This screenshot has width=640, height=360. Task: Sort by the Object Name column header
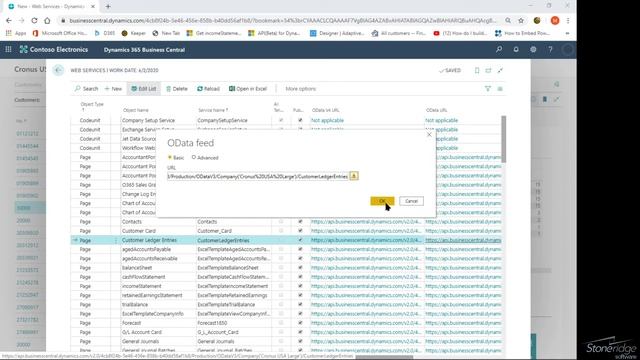click(136, 110)
